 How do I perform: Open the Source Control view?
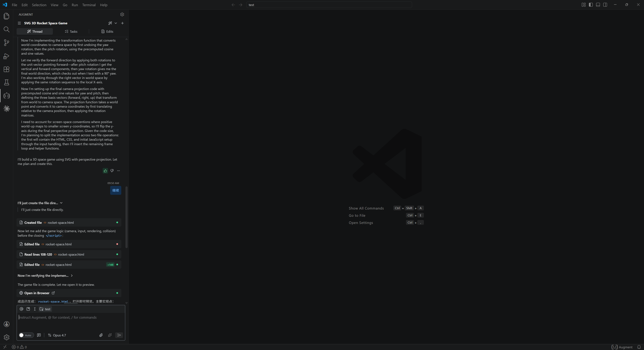click(x=7, y=43)
